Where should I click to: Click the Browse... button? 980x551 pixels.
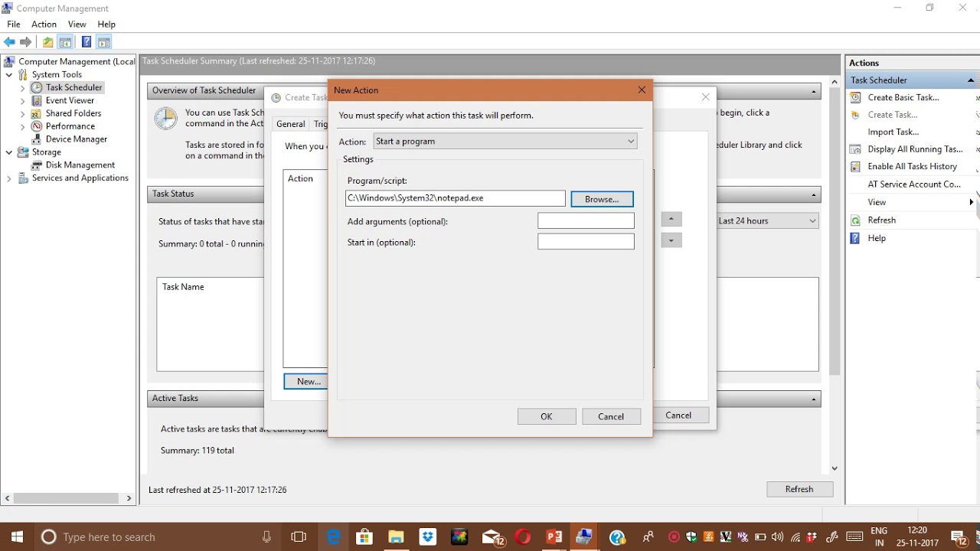602,199
